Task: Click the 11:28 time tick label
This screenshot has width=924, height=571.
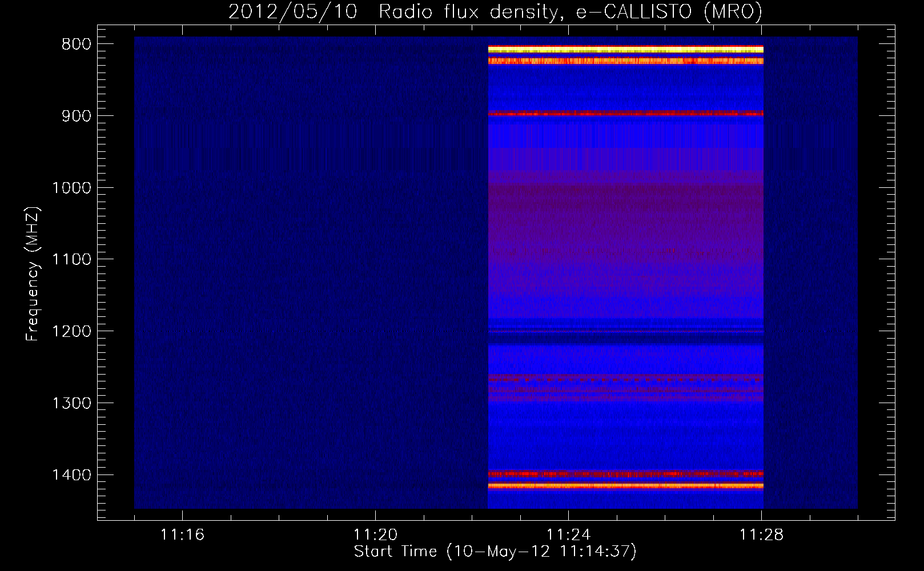Action: pyautogui.click(x=761, y=535)
